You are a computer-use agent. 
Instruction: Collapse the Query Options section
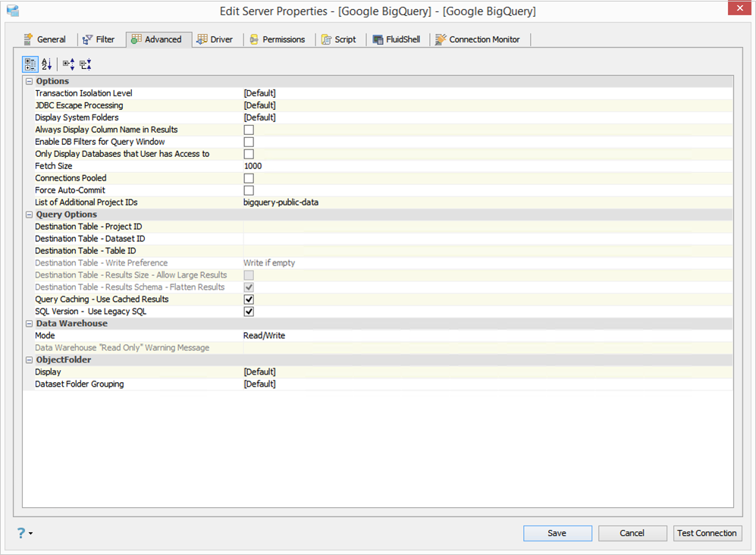(29, 215)
